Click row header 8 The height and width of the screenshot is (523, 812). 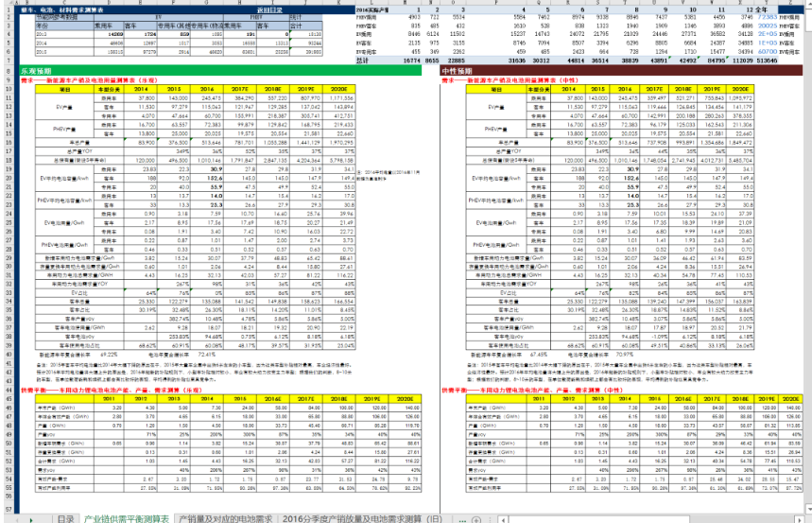[9, 71]
